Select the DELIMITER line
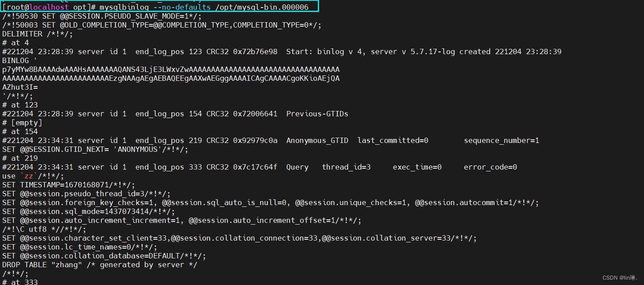The image size is (644, 285). tap(37, 34)
